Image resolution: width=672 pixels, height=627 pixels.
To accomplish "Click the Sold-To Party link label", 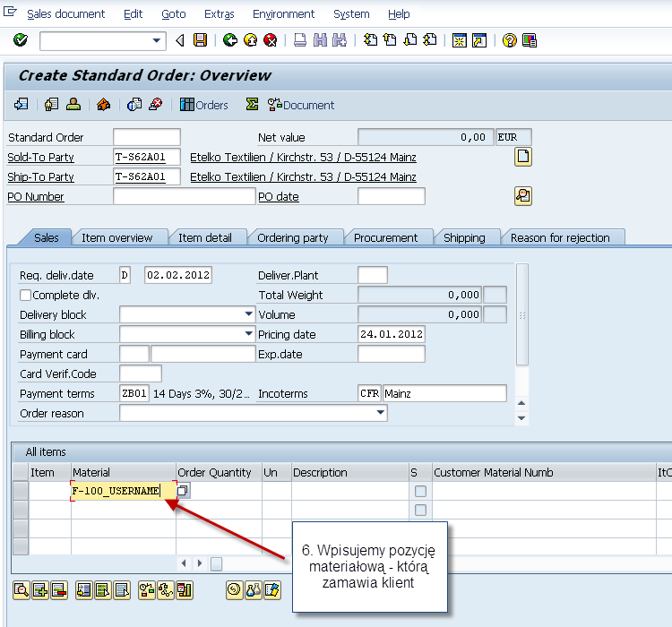I will click(x=40, y=158).
